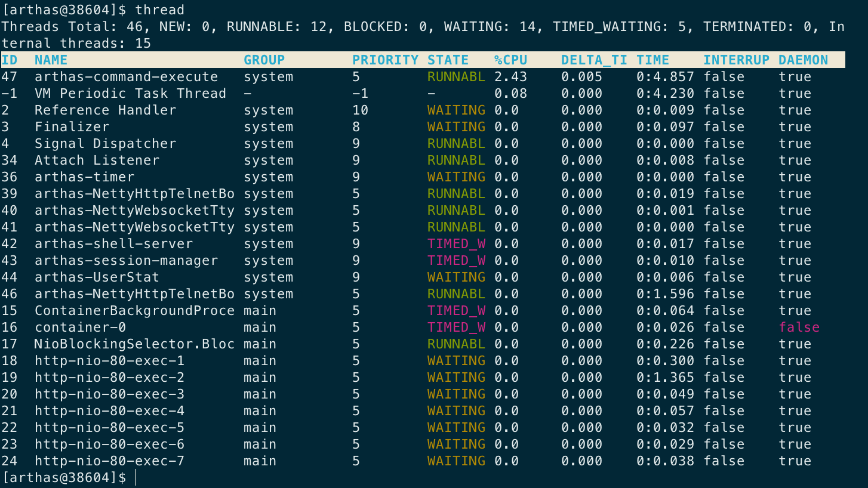Select the arthas-shell-server thread name
The height and width of the screenshot is (488, 868).
(x=114, y=244)
